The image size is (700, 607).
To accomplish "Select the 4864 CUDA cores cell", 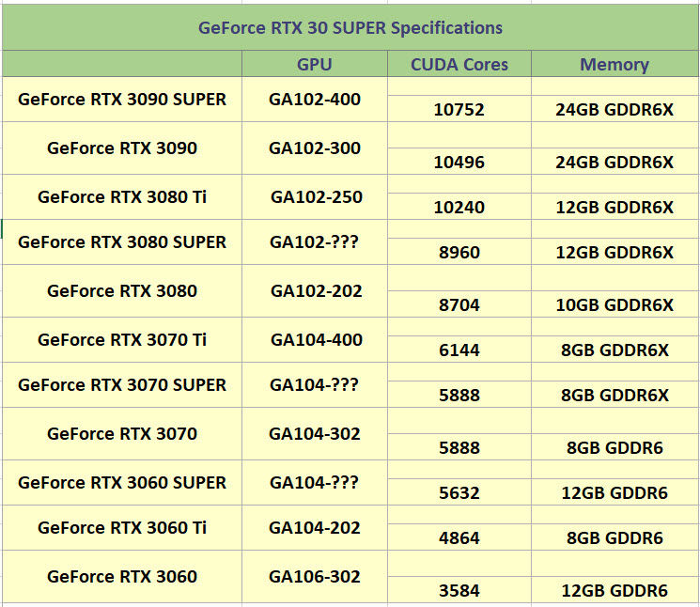I will 459,537.
